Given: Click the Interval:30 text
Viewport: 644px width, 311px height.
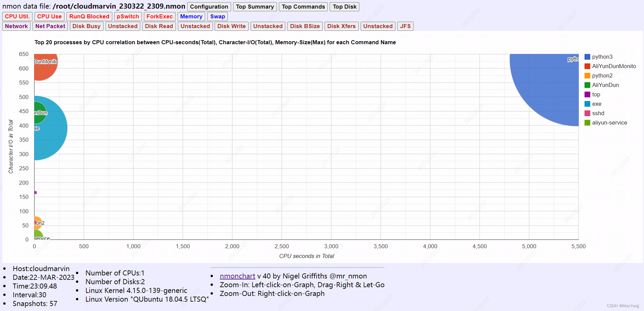Looking at the screenshot, I should 29,295.
